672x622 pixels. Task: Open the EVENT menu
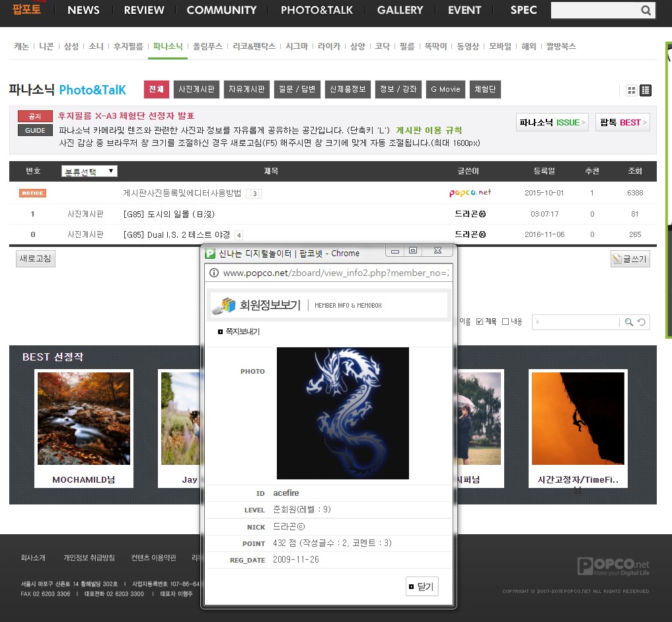tap(465, 11)
